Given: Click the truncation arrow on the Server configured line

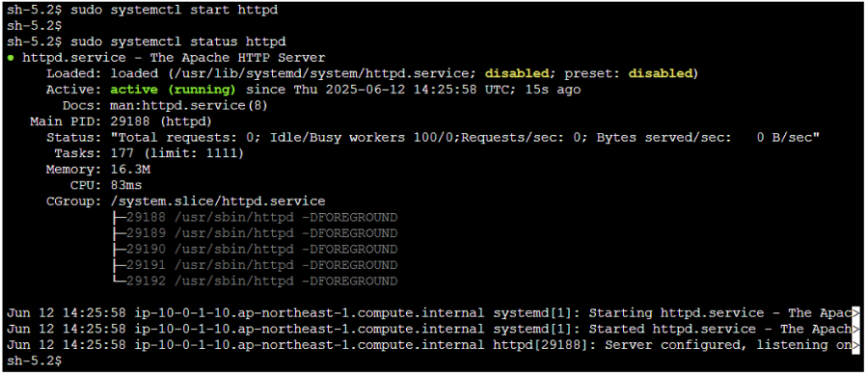Looking at the screenshot, I should 856,345.
